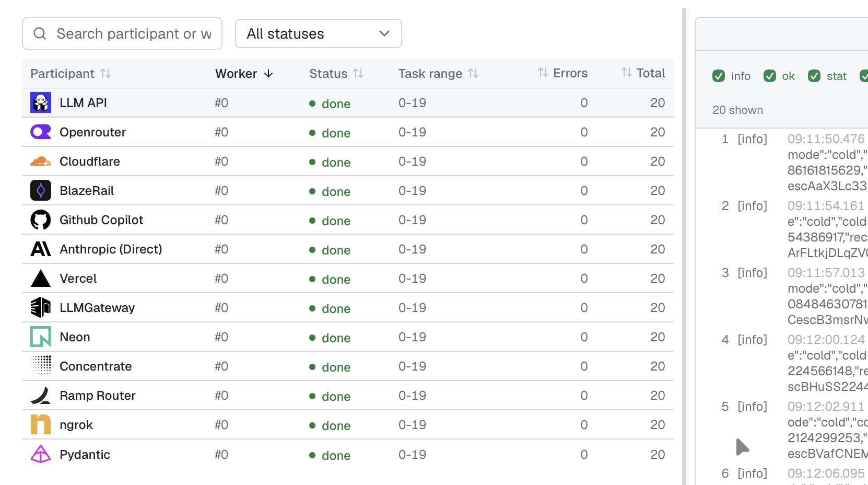Toggle the info log filter checkbox
Viewport: 868px width, 485px height.
(x=719, y=76)
